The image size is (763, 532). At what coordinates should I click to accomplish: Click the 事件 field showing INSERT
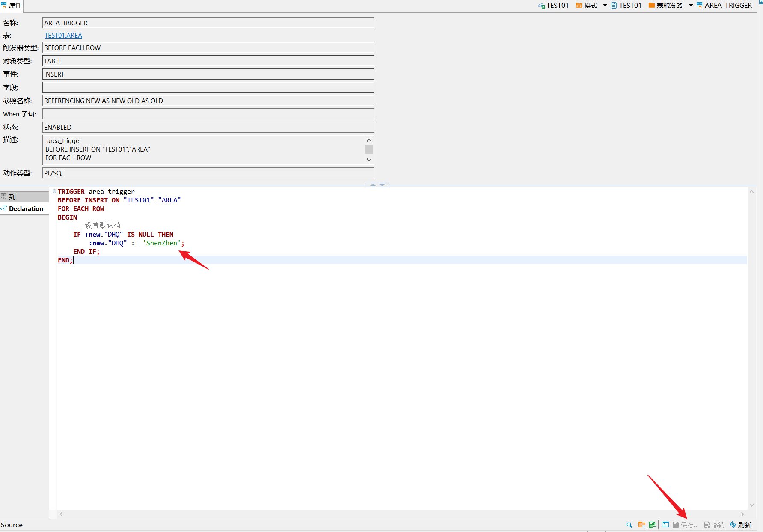tap(208, 74)
